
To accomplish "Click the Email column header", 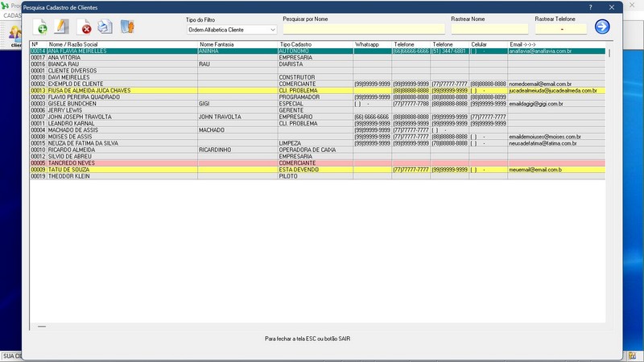I will coord(556,44).
